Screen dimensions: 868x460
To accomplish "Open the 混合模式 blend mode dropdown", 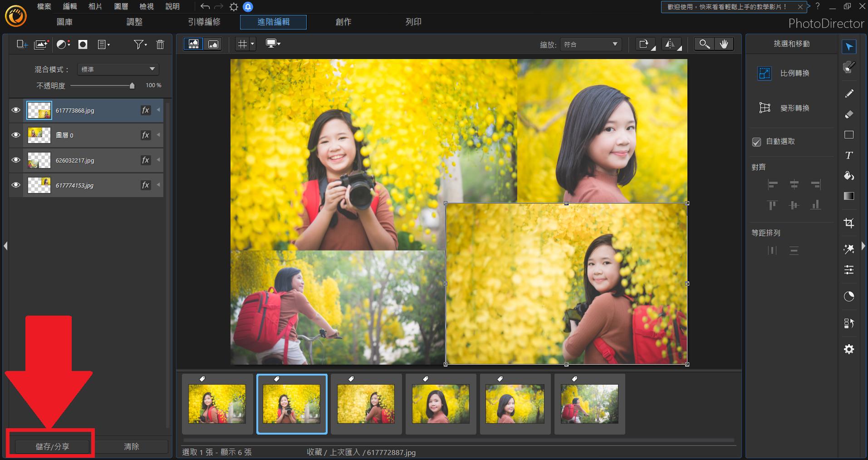I will point(118,69).
